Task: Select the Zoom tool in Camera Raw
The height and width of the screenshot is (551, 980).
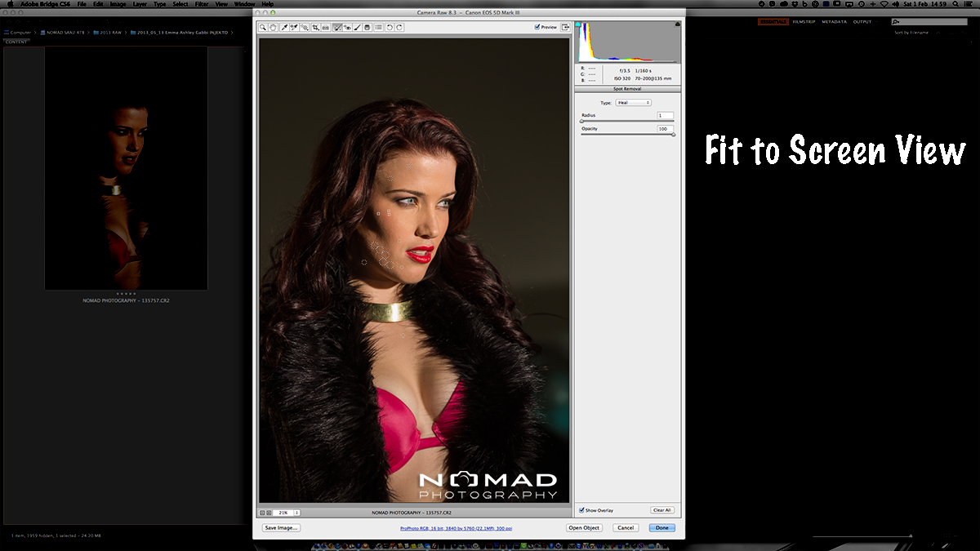Action: coord(263,27)
